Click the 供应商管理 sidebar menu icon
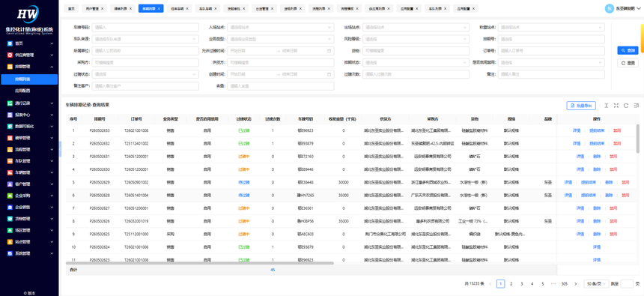 click(10, 55)
